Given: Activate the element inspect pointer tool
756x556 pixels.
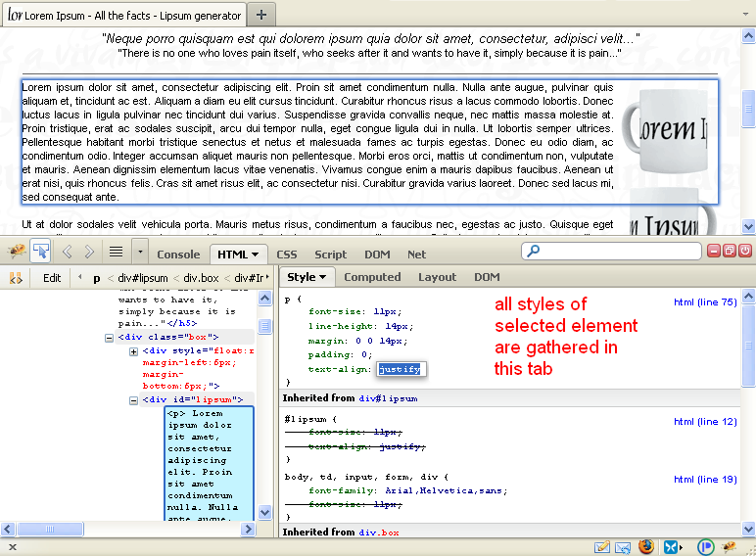Looking at the screenshot, I should (x=40, y=251).
